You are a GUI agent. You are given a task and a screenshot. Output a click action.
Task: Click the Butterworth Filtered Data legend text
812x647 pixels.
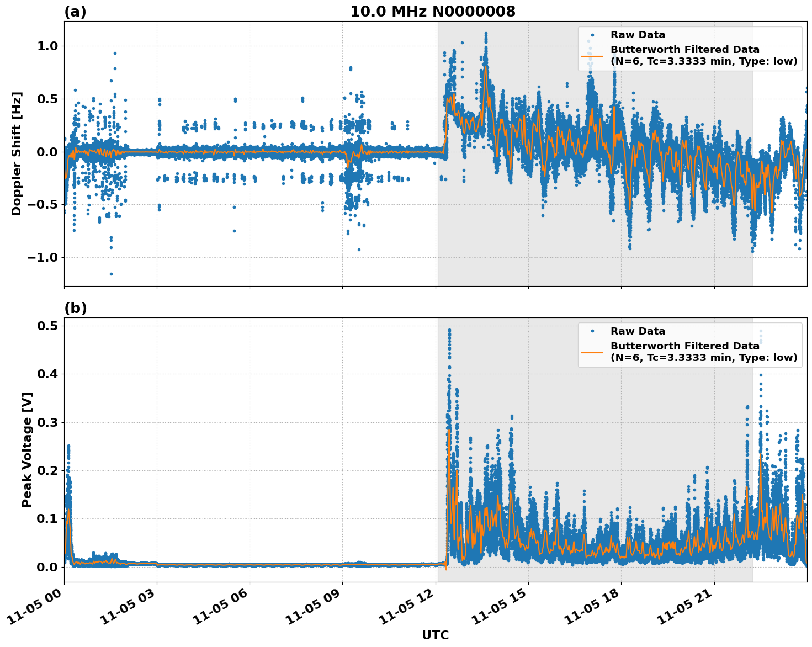pos(684,50)
